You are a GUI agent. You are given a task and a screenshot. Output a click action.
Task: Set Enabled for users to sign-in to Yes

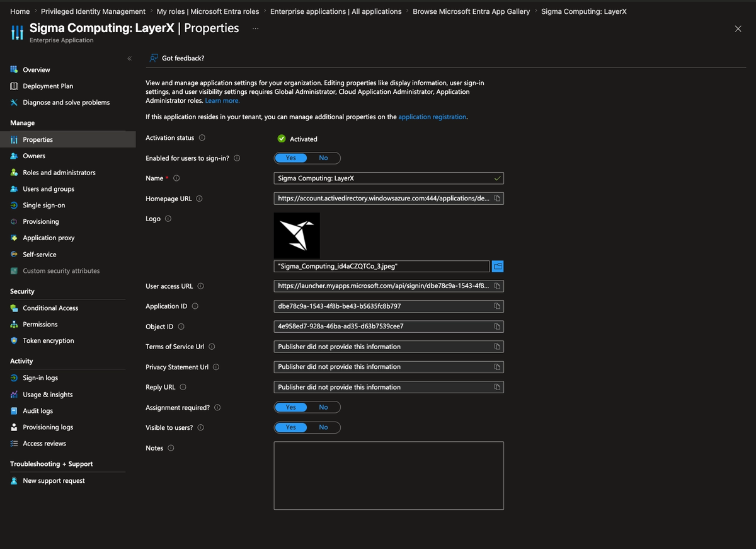coord(291,158)
